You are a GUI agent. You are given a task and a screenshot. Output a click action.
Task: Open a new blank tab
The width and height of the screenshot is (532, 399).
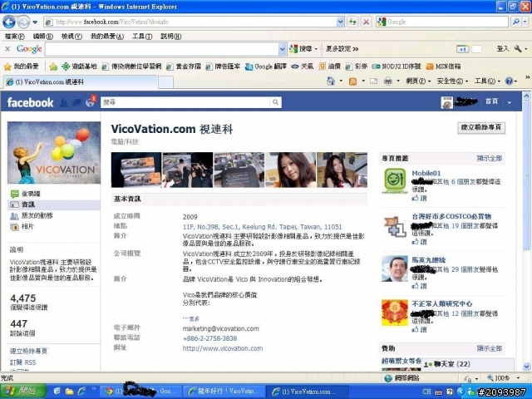coord(166,82)
